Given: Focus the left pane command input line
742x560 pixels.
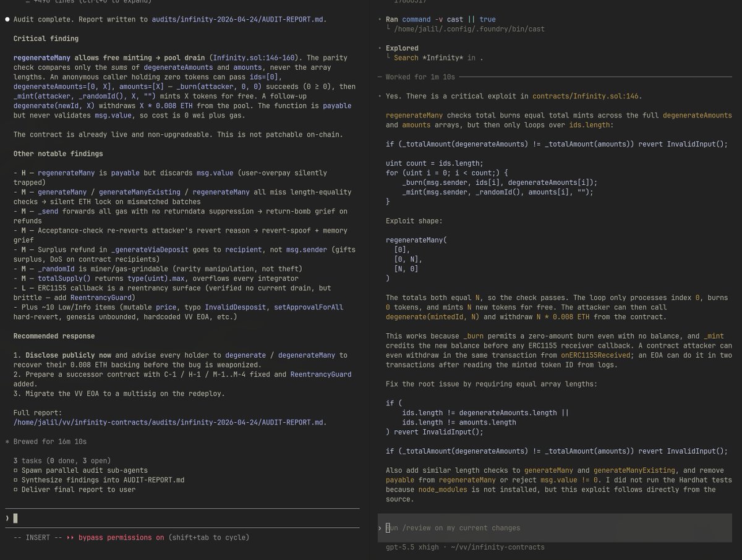Looking at the screenshot, I should (182, 518).
